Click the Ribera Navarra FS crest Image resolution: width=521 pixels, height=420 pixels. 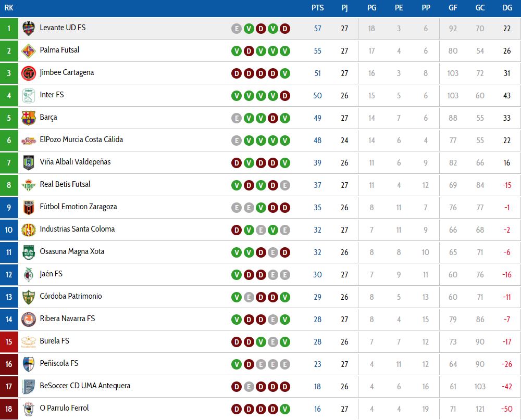coord(29,320)
